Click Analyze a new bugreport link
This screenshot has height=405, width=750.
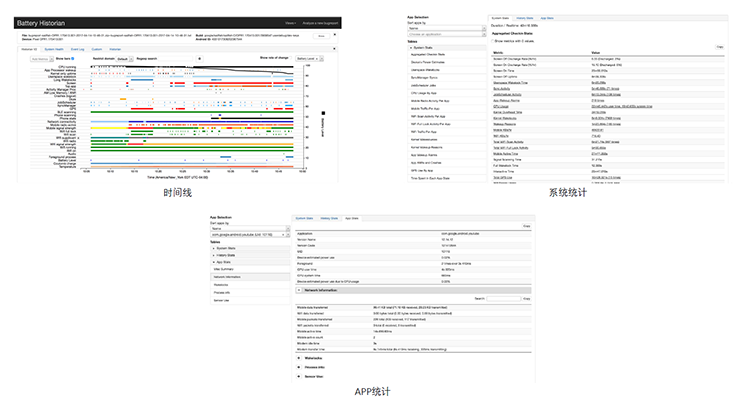(320, 23)
